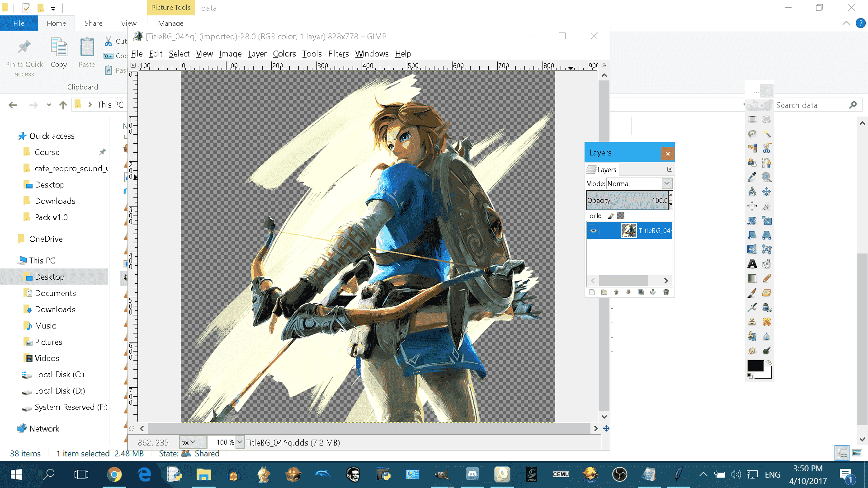The width and height of the screenshot is (868, 488).
Task: Choose the Eraser tool
Action: 766,293
